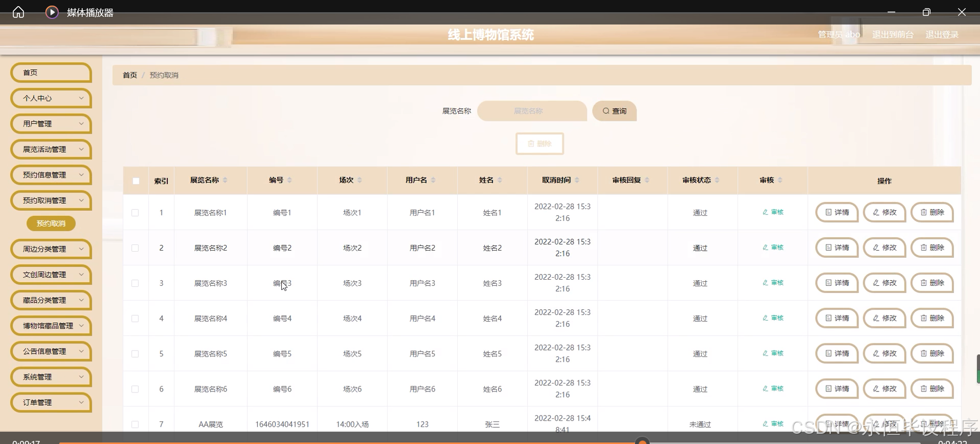
Task: Click 审核 link for row 4
Action: tap(773, 318)
